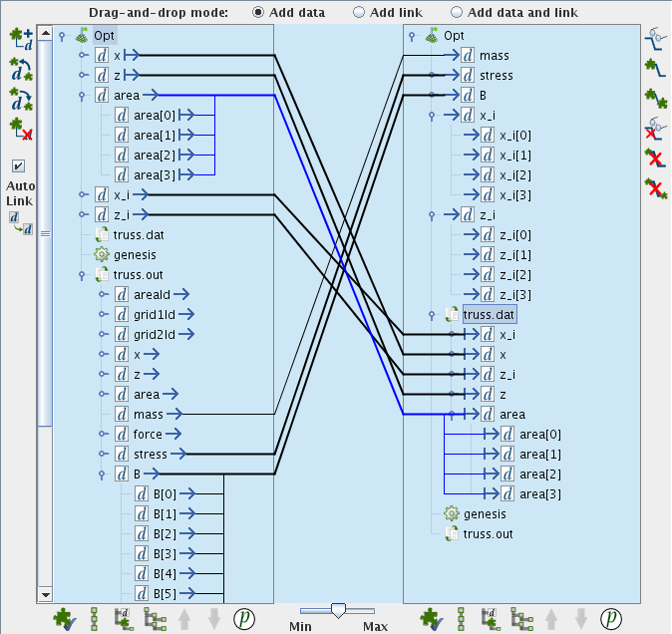Click the circled P icon below the left panel
Viewport: 672px width, 634px height.
(x=243, y=618)
